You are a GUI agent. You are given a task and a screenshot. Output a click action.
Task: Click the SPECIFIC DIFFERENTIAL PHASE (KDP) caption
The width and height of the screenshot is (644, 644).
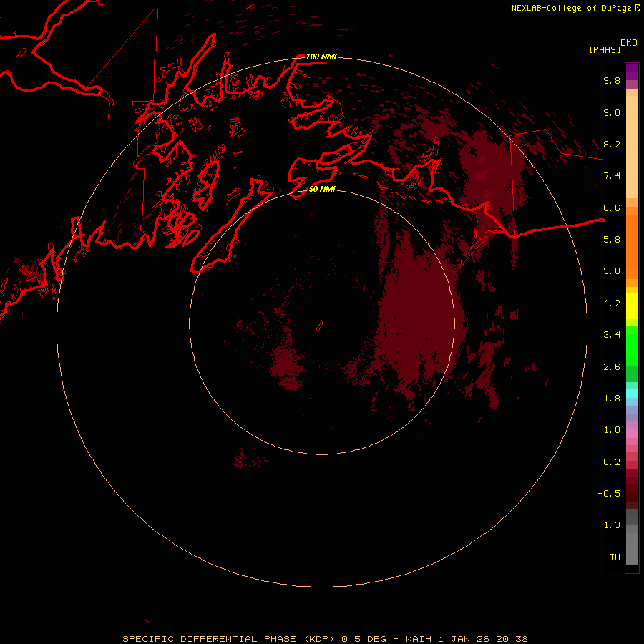coord(230,639)
